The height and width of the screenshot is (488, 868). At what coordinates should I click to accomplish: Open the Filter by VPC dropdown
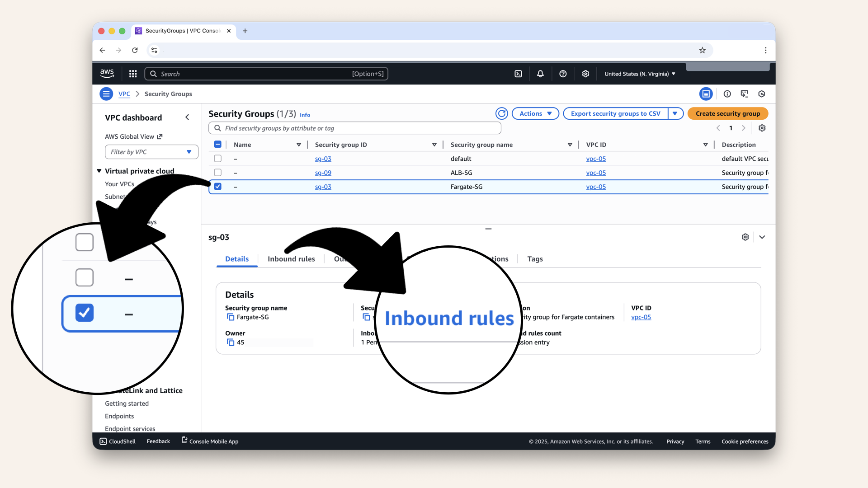pos(151,152)
